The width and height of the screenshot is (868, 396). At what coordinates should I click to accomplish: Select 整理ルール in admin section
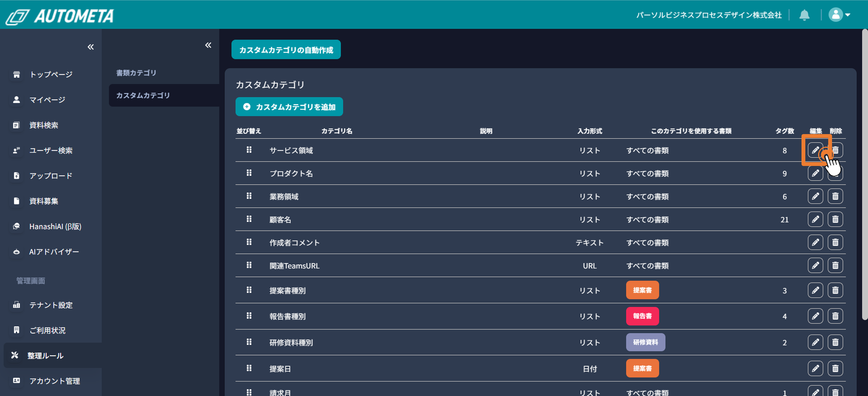click(x=53, y=355)
